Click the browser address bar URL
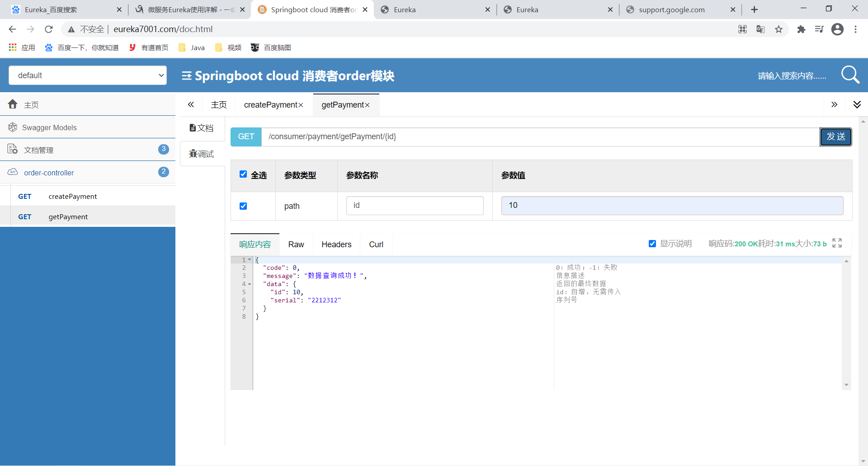Image resolution: width=868 pixels, height=466 pixels. [163, 29]
